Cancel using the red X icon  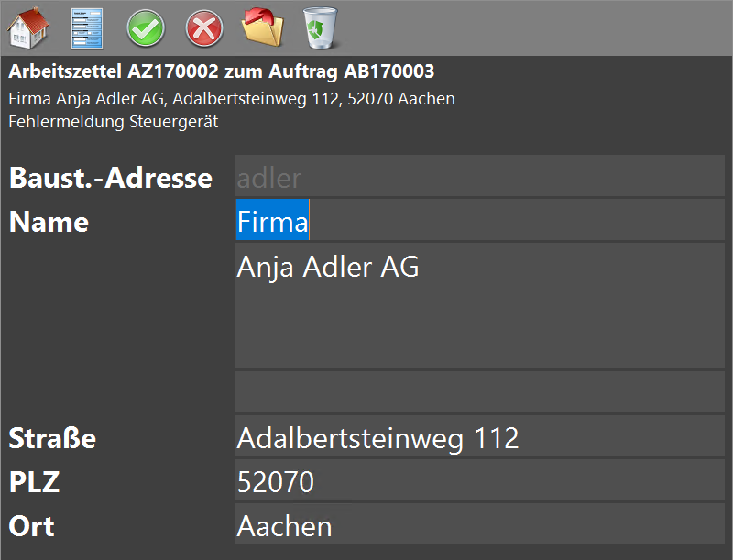coord(204,28)
